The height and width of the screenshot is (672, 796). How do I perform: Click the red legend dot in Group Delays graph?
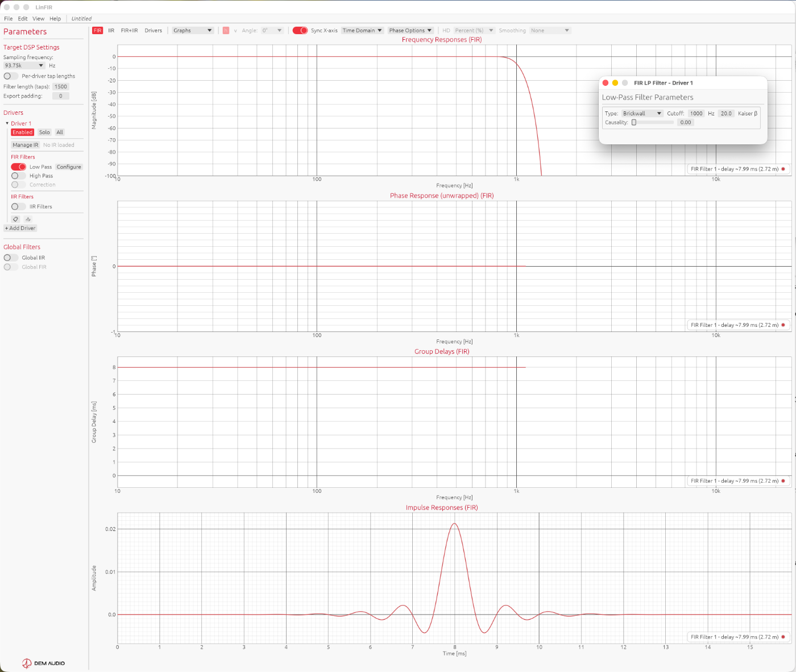click(783, 481)
